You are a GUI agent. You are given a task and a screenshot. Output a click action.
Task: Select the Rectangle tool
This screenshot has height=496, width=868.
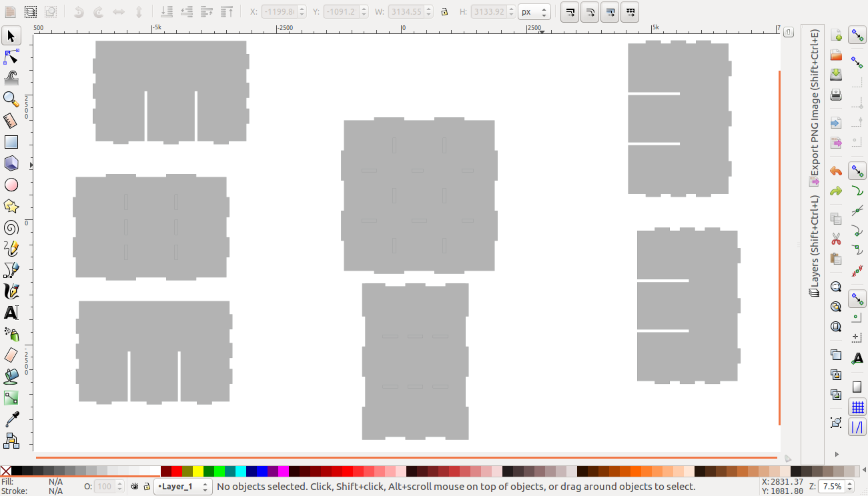coord(11,142)
